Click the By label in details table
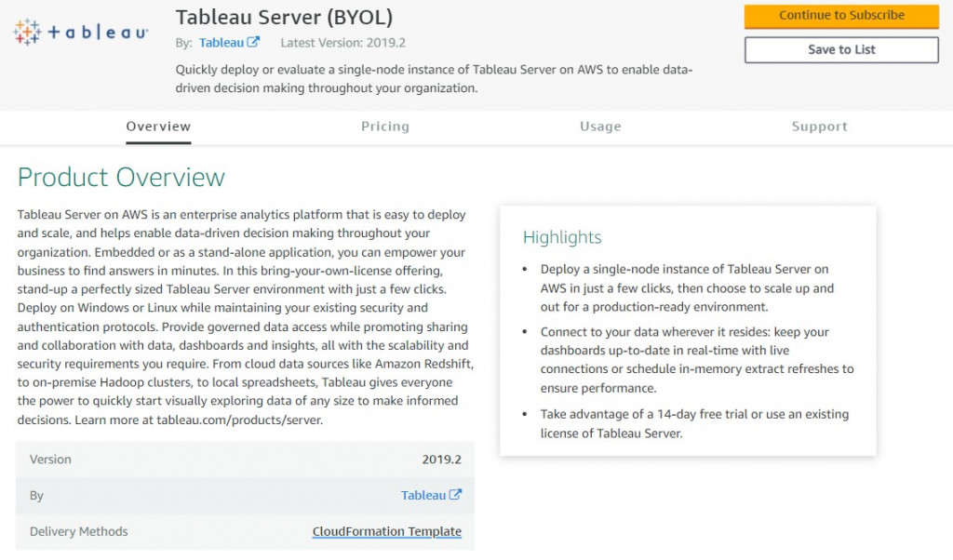The image size is (953, 560). (x=36, y=496)
